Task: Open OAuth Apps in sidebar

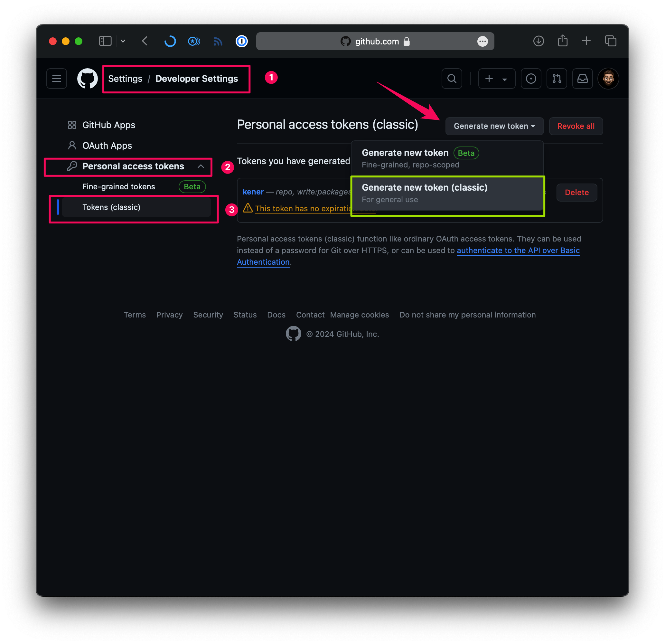Action: click(107, 146)
